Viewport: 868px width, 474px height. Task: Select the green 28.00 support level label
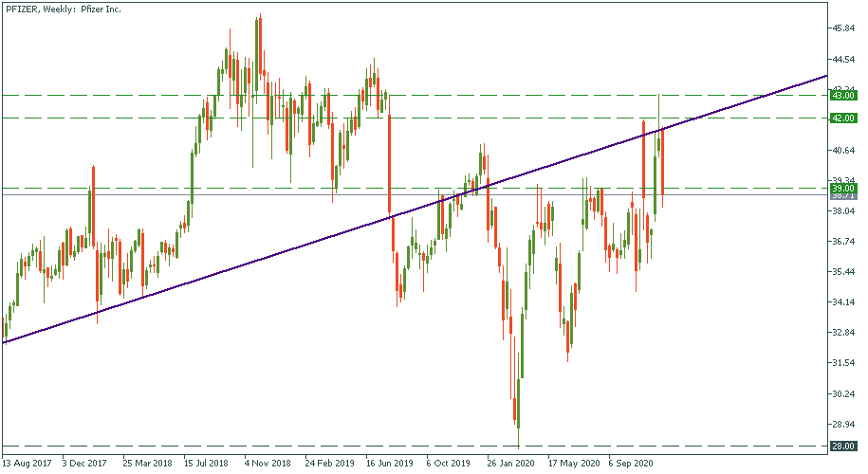[x=843, y=447]
